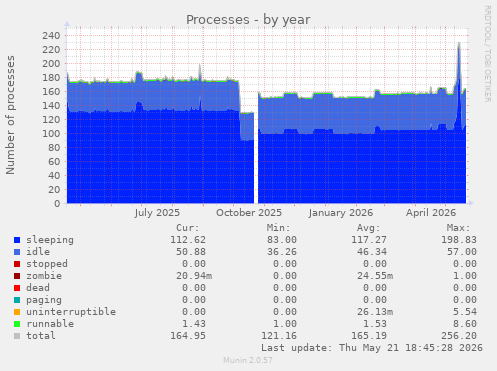The image size is (497, 371).
Task: Click the 100 y-axis tick label
Action: 51,133
